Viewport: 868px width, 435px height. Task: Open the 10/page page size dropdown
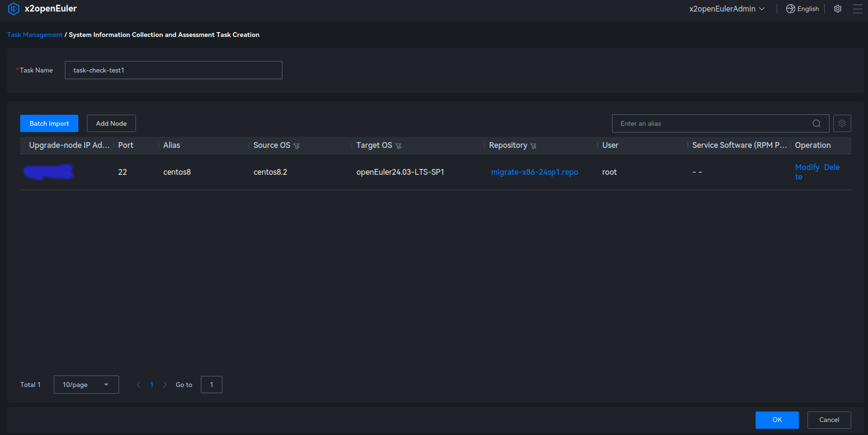click(86, 385)
